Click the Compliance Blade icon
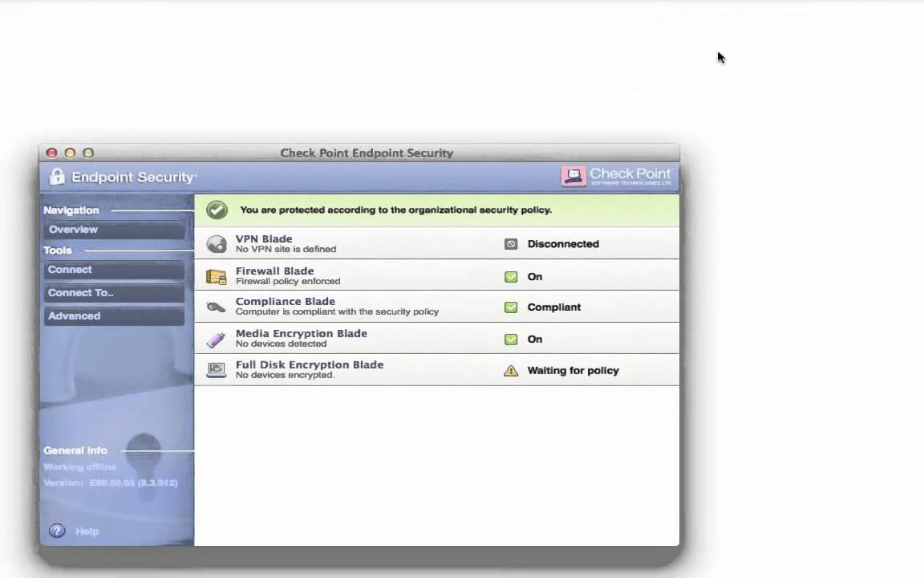 pyautogui.click(x=217, y=307)
